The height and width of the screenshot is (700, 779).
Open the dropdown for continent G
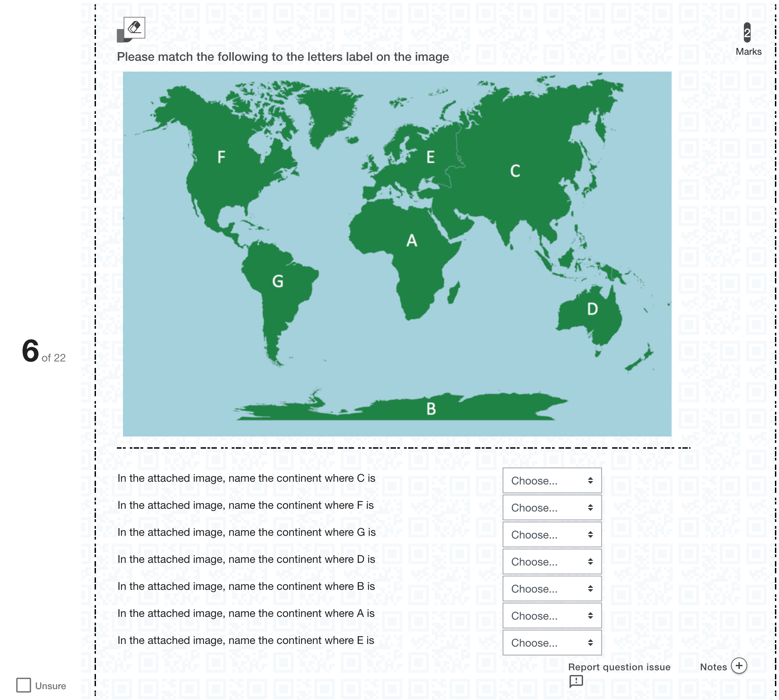click(552, 534)
